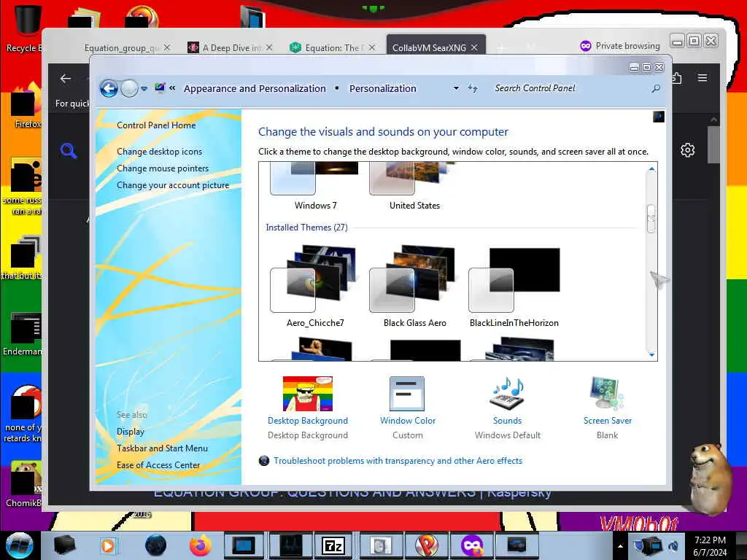
Task: Select the BlackLineInTheHorizon theme
Action: (514, 286)
